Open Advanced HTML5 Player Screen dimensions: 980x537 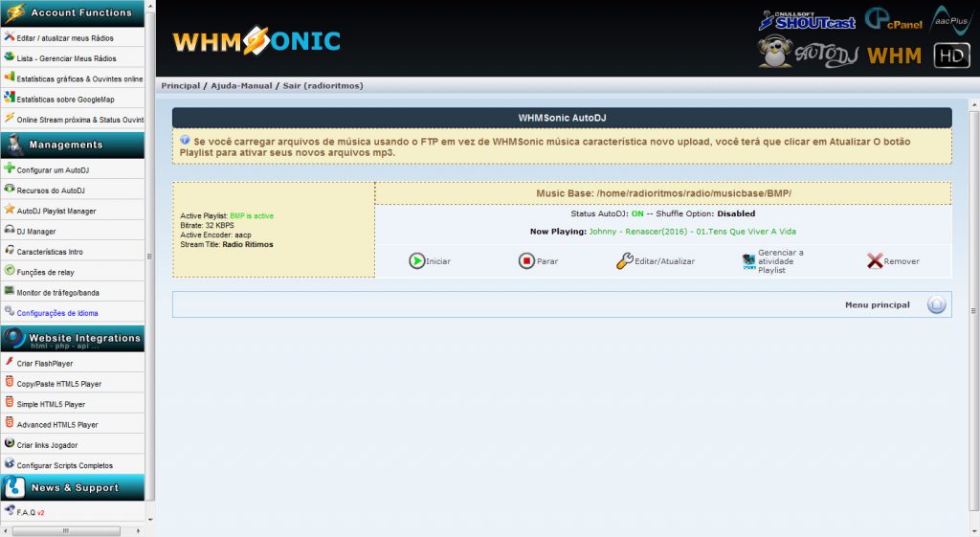pyautogui.click(x=56, y=424)
